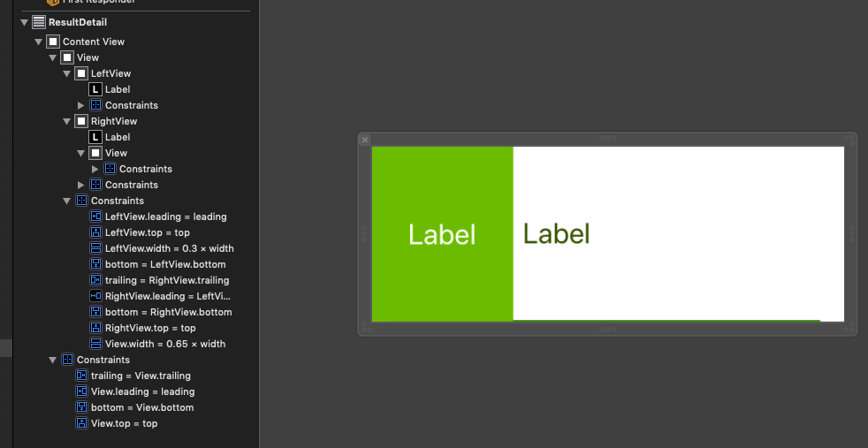Select the LeftView row in outline

[110, 73]
